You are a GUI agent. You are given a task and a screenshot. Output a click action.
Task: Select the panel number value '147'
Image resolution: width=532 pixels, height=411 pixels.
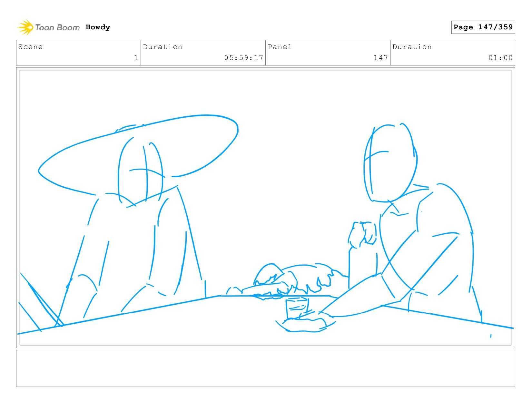381,58
